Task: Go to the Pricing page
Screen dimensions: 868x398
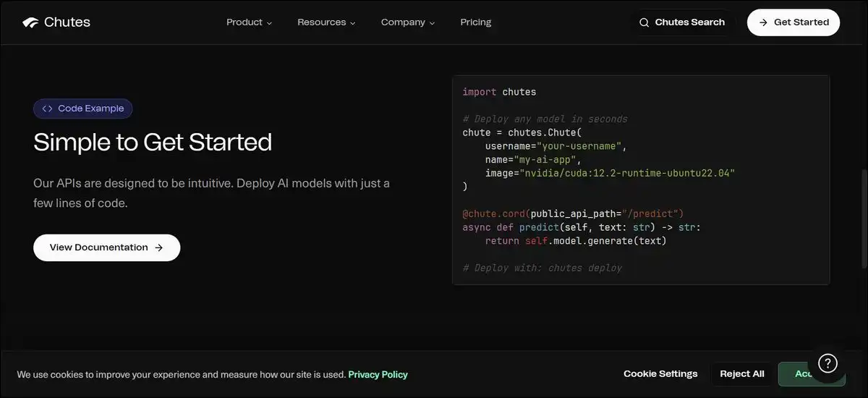Action: (x=476, y=22)
